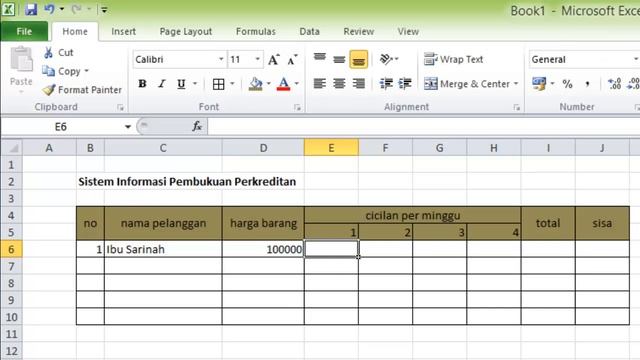The width and height of the screenshot is (640, 360).
Task: Click the Redo arrow icon
Action: (x=76, y=9)
